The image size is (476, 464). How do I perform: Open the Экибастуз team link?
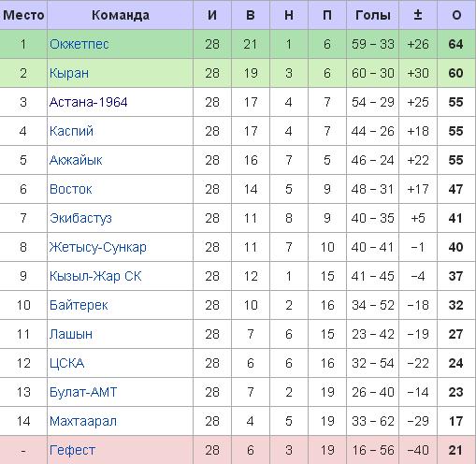click(80, 218)
